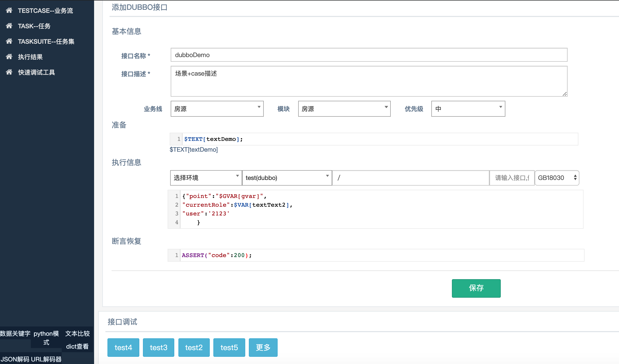Click the test5 debug button
The height and width of the screenshot is (364, 619).
click(x=229, y=348)
